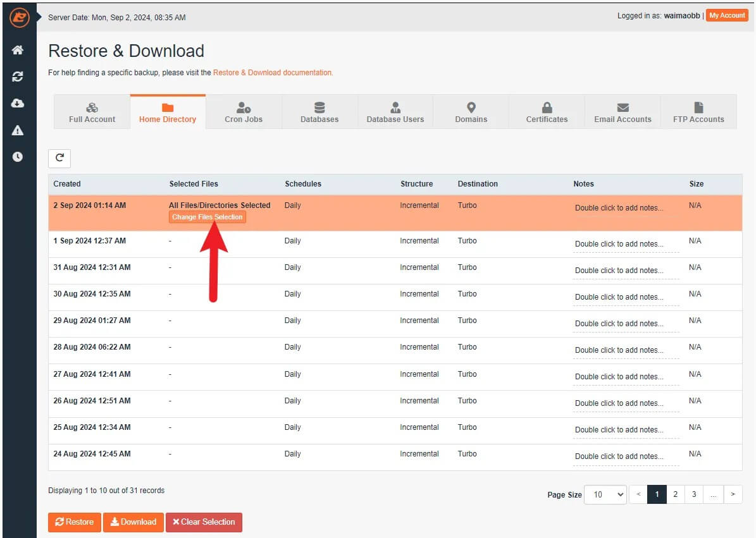Open Restore & Download documentation link
Image resolution: width=756 pixels, height=538 pixels.
(272, 73)
